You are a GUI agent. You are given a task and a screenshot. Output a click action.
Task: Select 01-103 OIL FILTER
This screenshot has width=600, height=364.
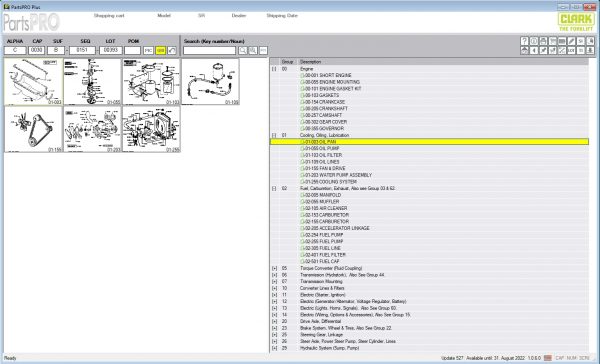coord(323,155)
